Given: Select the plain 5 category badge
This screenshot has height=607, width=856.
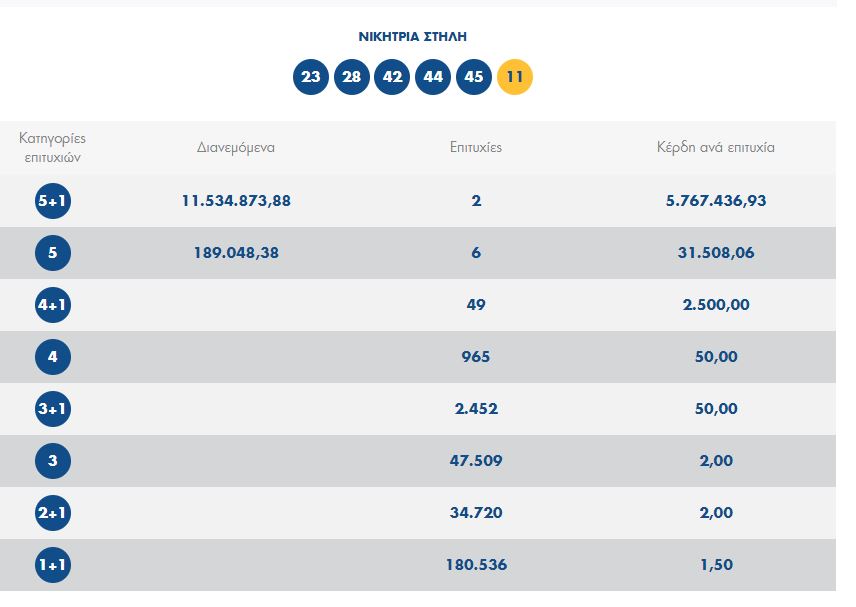Looking at the screenshot, I should [x=53, y=253].
